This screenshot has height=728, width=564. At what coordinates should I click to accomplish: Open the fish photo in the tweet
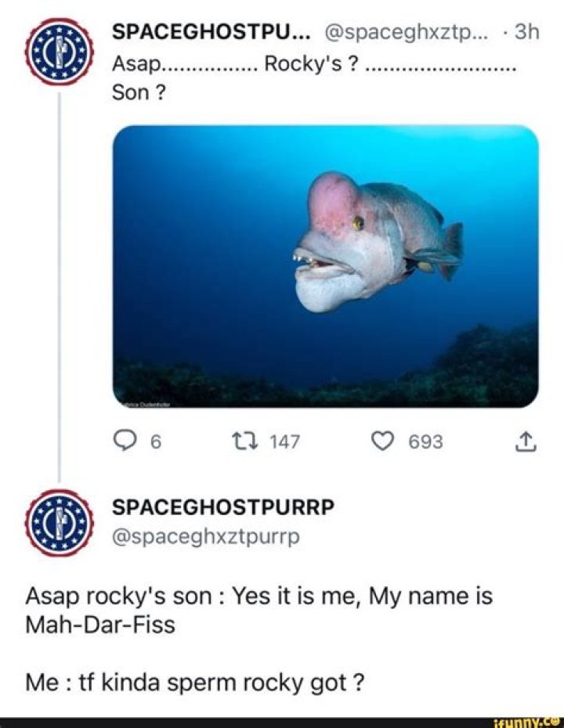(x=326, y=266)
